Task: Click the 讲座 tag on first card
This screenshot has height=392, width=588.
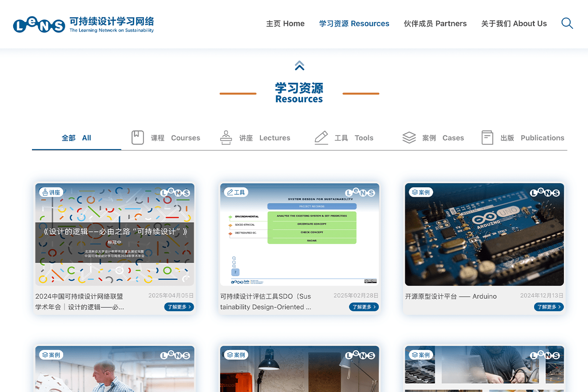Action: pyautogui.click(x=51, y=192)
